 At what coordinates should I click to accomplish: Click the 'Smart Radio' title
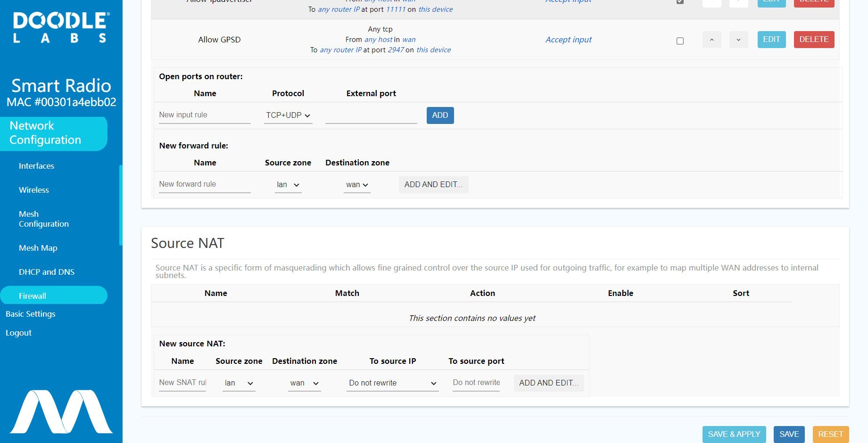pyautogui.click(x=61, y=86)
